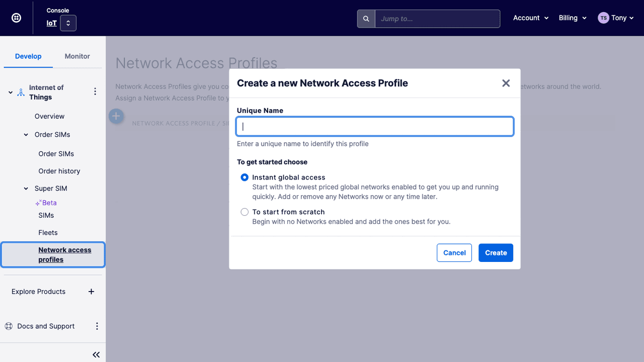
Task: Switch to the Monitor tab
Action: [x=77, y=56]
